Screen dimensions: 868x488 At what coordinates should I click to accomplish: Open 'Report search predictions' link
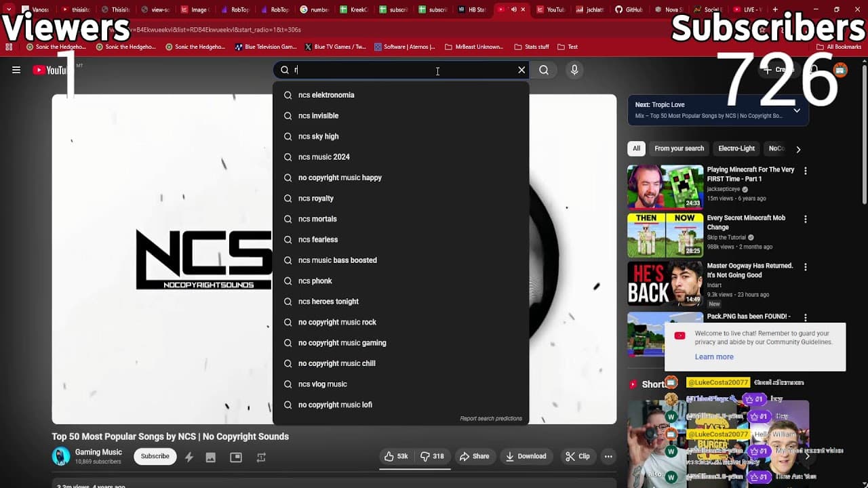(491, 419)
